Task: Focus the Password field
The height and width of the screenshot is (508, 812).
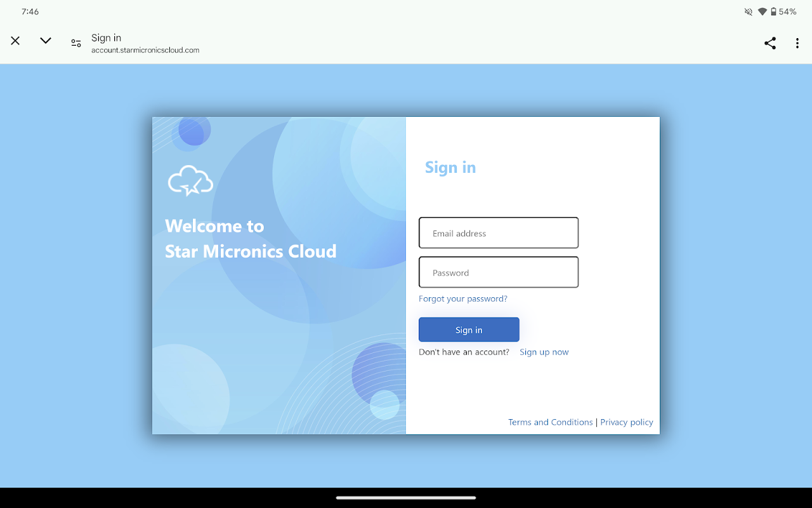Action: 499,272
